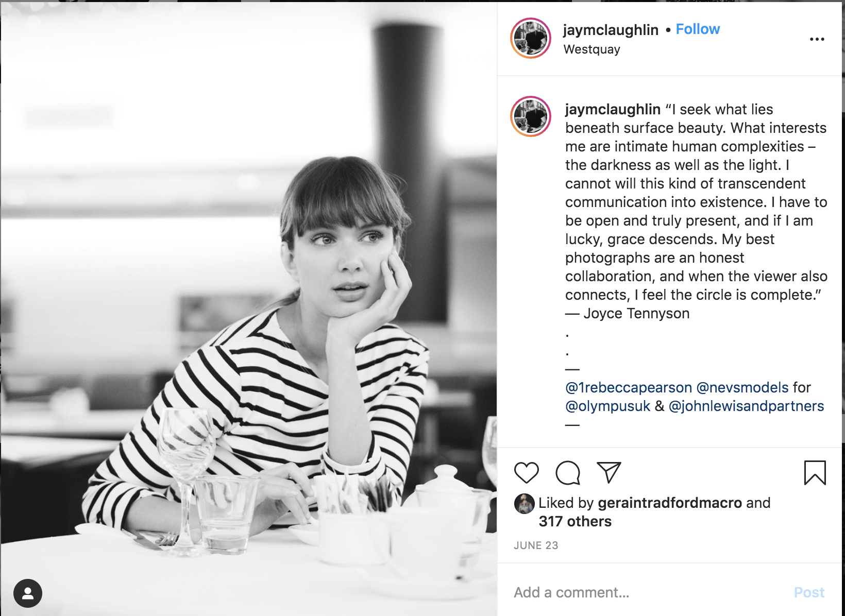Open the jaymclaughlin username in the header
Screen dimensions: 845x616
[x=611, y=30]
